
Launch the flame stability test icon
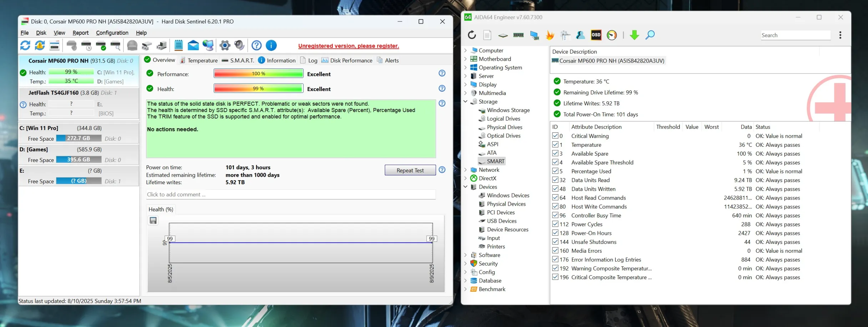[x=550, y=35]
